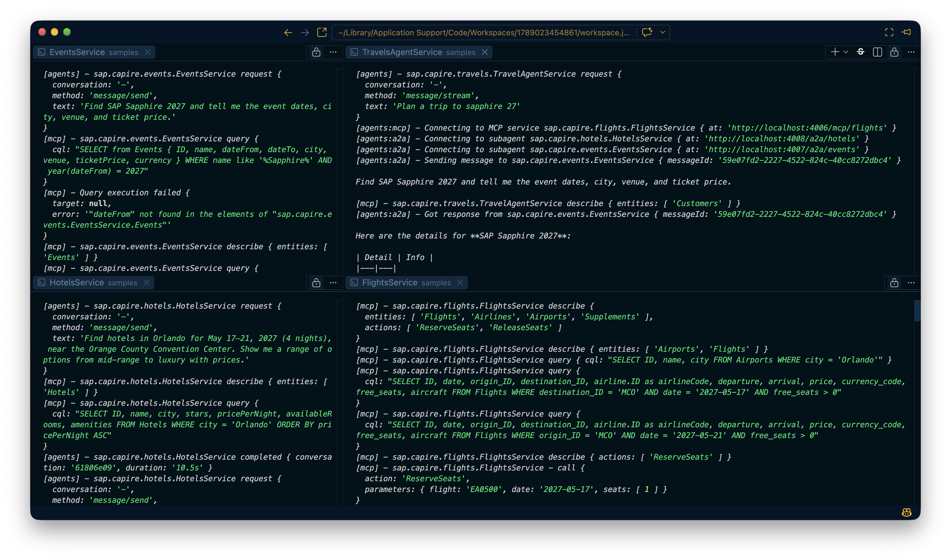This screenshot has height=560, width=951.
Task: Click the 'ReleaseSeats' action name
Action: [x=521, y=327]
